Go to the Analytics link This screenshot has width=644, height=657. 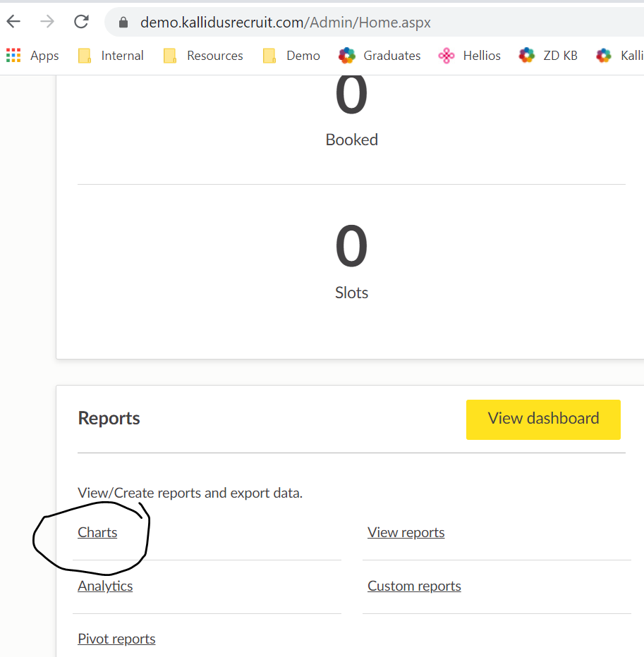tap(105, 586)
